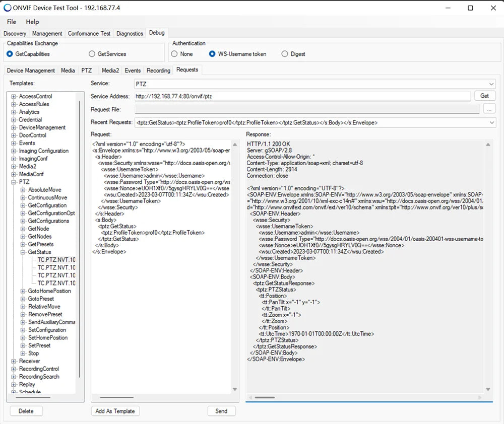Switch to the Conformance Test tab
504x424 pixels.
[x=89, y=33]
